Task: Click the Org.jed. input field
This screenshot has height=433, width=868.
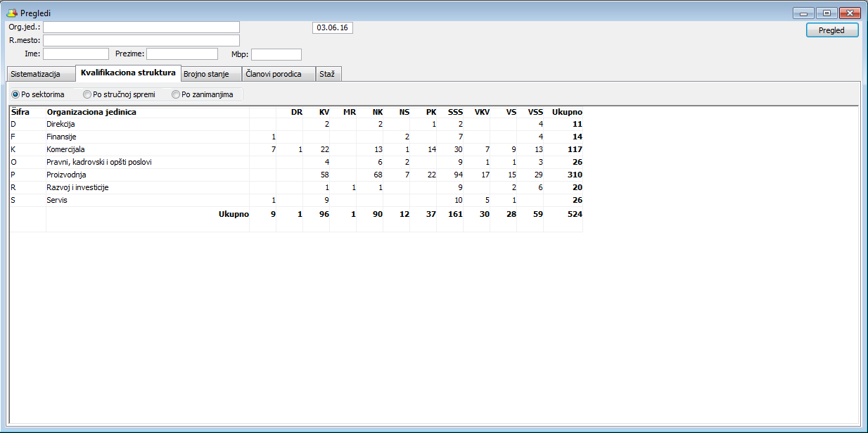Action: point(141,27)
